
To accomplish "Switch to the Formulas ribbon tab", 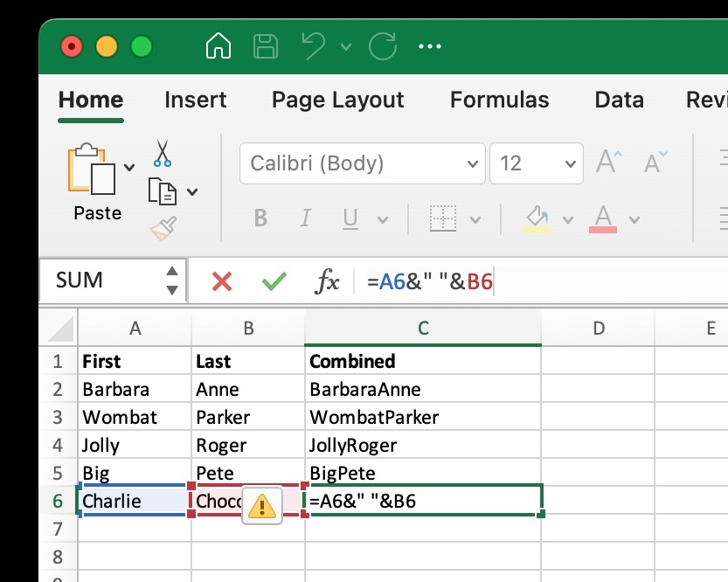I will (499, 100).
